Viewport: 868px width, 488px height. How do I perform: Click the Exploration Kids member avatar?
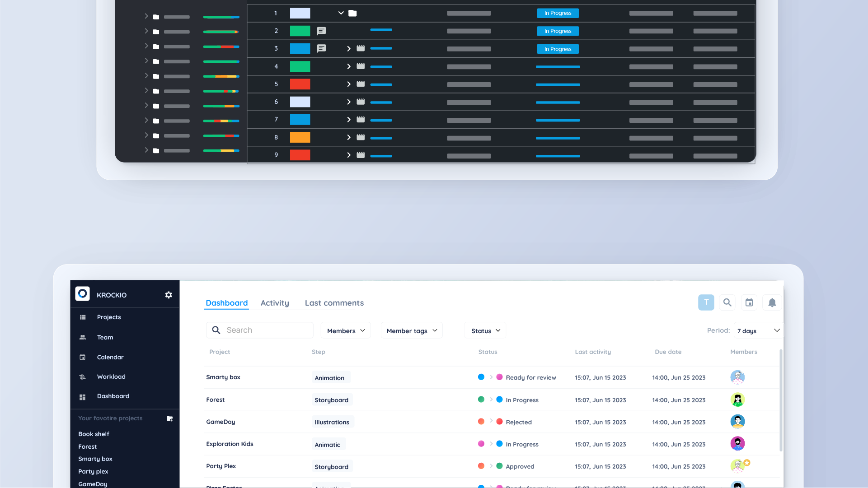tap(737, 443)
